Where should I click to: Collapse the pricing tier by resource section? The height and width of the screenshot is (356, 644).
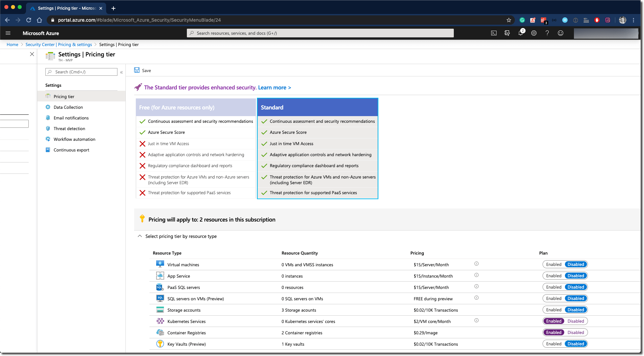click(x=140, y=236)
